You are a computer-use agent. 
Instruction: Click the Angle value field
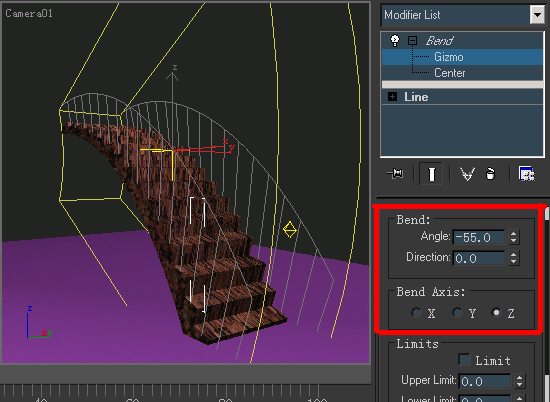coord(479,237)
